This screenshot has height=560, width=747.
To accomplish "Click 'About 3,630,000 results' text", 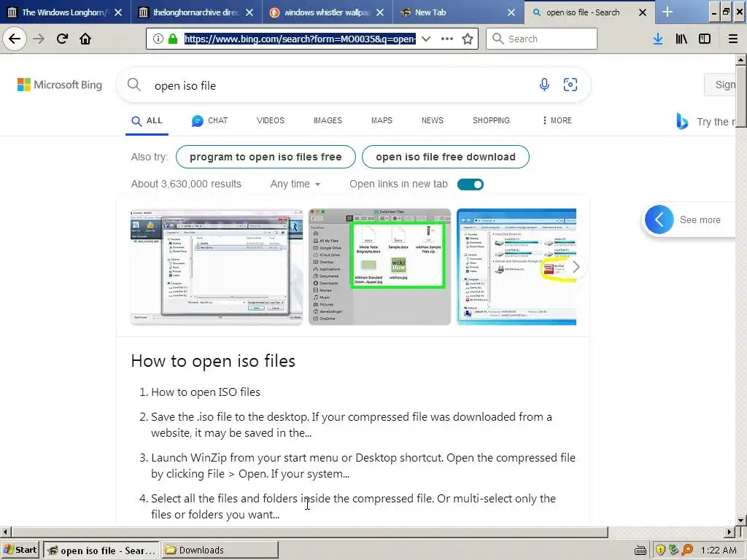I will point(186,184).
